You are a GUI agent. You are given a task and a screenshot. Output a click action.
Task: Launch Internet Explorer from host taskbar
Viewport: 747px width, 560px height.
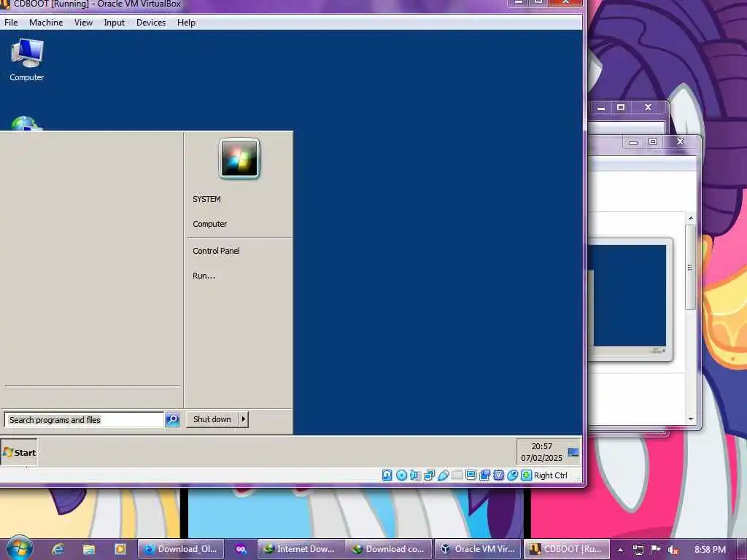(x=58, y=549)
